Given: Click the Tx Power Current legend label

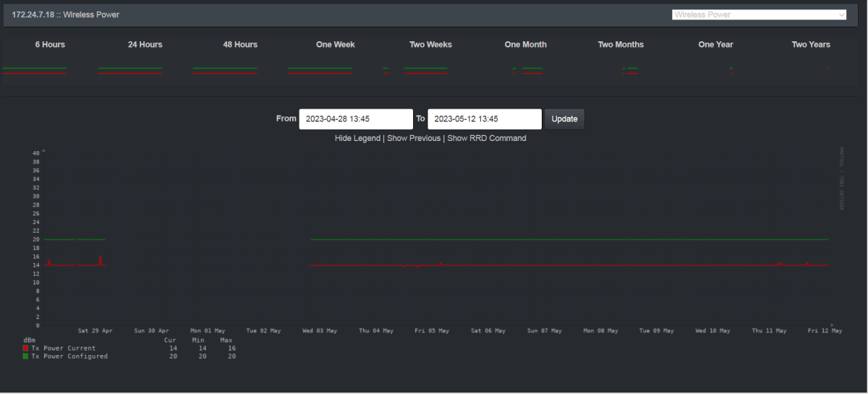Looking at the screenshot, I should [x=64, y=348].
